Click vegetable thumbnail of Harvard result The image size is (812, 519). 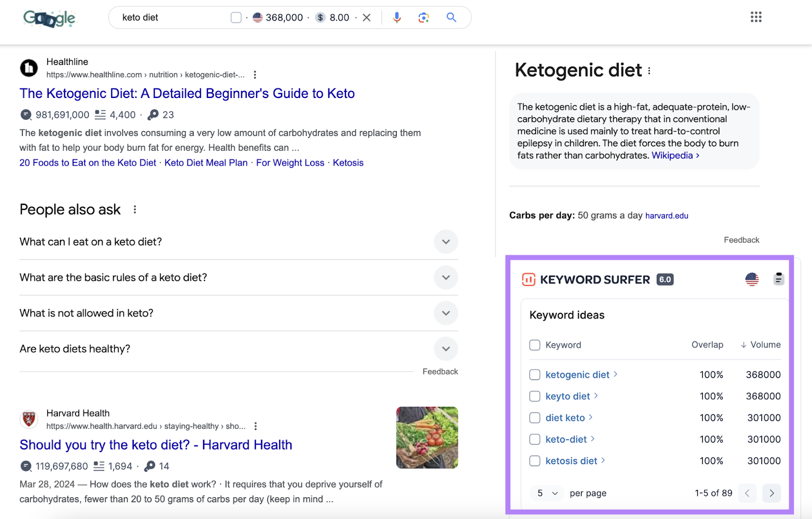pos(427,437)
